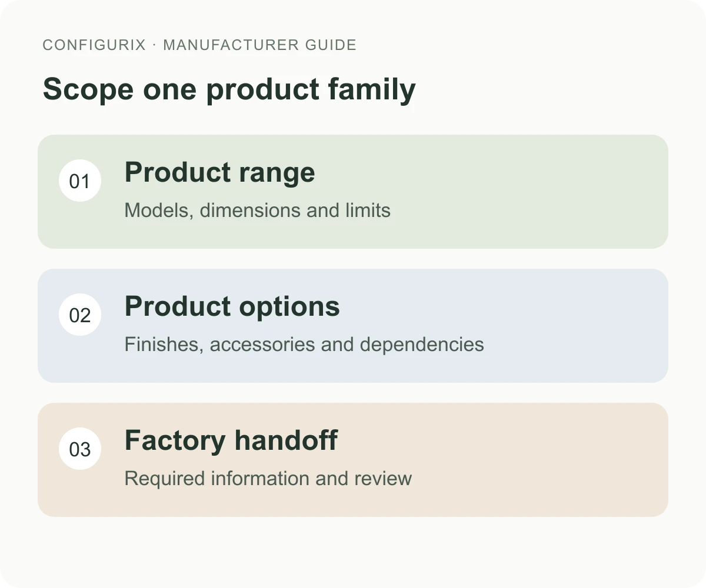Click 'Models, dimensions and limits' description
Viewport: 706px width, 588px height.
pyautogui.click(x=258, y=211)
